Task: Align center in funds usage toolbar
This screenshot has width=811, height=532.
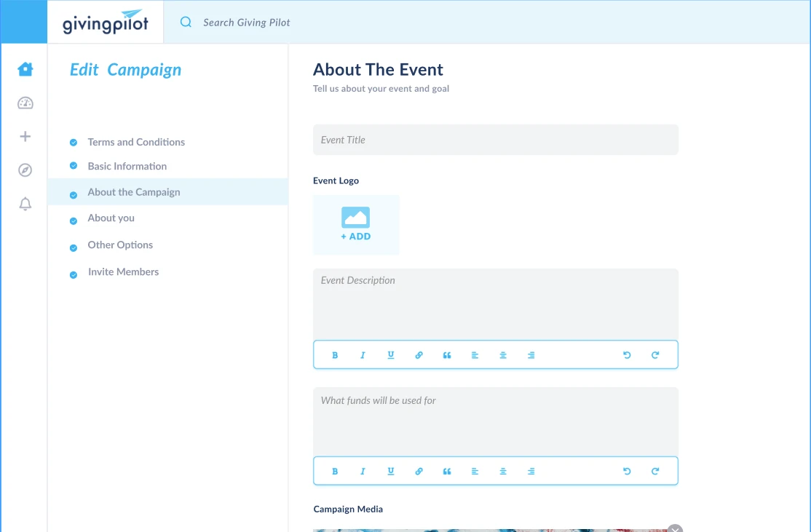Action: 503,472
